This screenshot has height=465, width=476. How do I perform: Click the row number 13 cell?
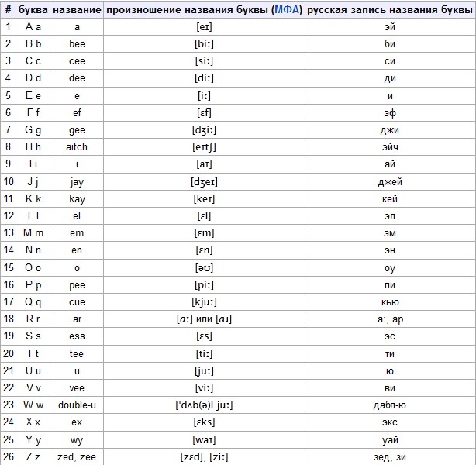[x=8, y=232]
